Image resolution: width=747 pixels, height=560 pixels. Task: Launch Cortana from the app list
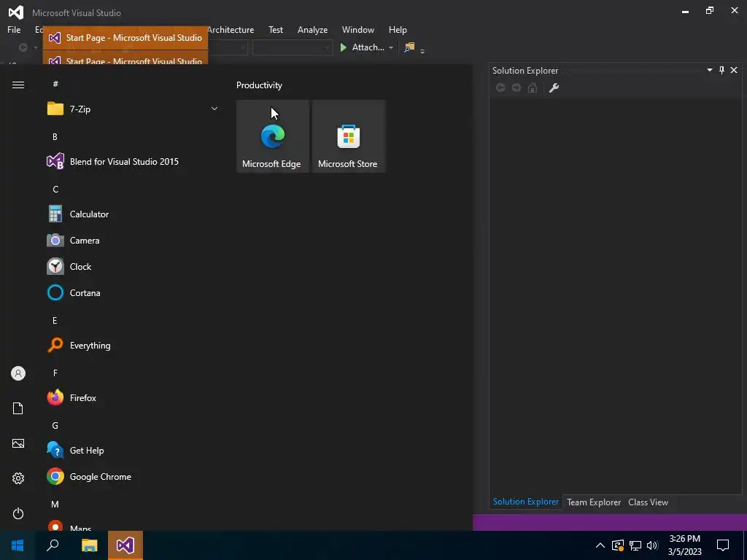tap(133, 293)
